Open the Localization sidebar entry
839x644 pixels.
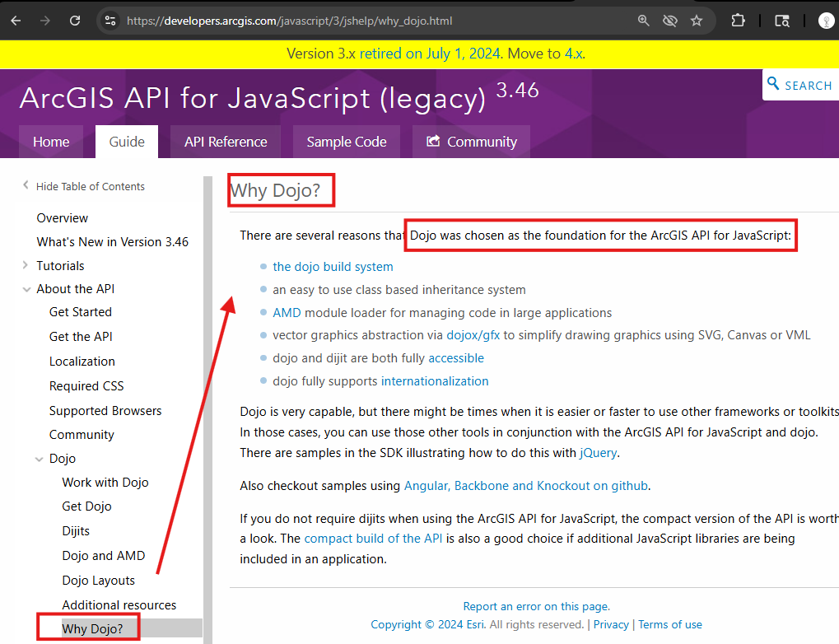pyautogui.click(x=82, y=362)
